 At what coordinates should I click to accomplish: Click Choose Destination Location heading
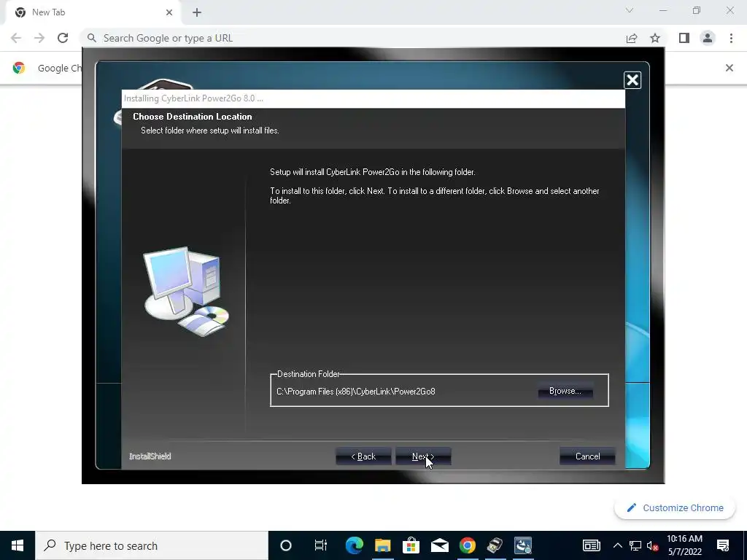[193, 117]
